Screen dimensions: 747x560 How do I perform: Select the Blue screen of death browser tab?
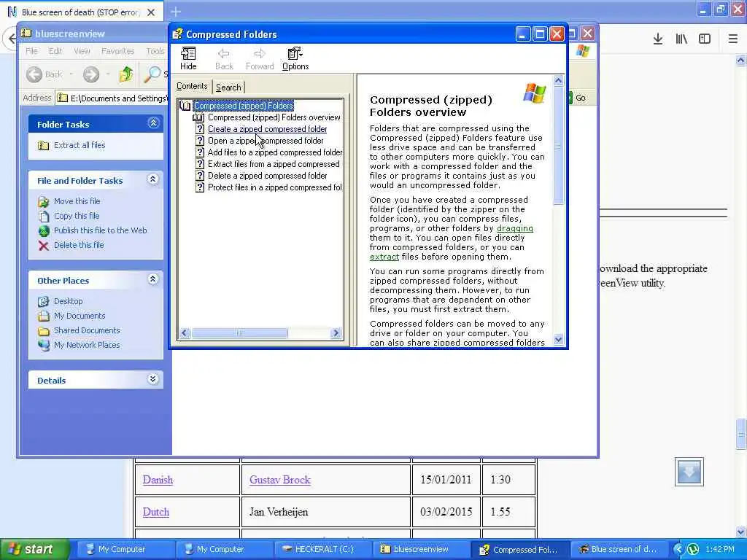pyautogui.click(x=81, y=12)
